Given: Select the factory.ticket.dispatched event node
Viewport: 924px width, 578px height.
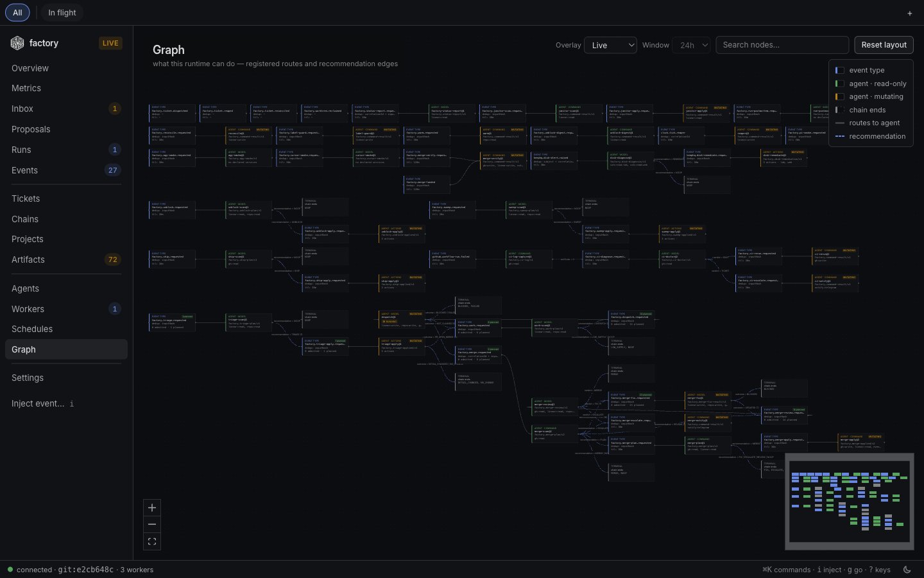Looking at the screenshot, I should pos(172,114).
